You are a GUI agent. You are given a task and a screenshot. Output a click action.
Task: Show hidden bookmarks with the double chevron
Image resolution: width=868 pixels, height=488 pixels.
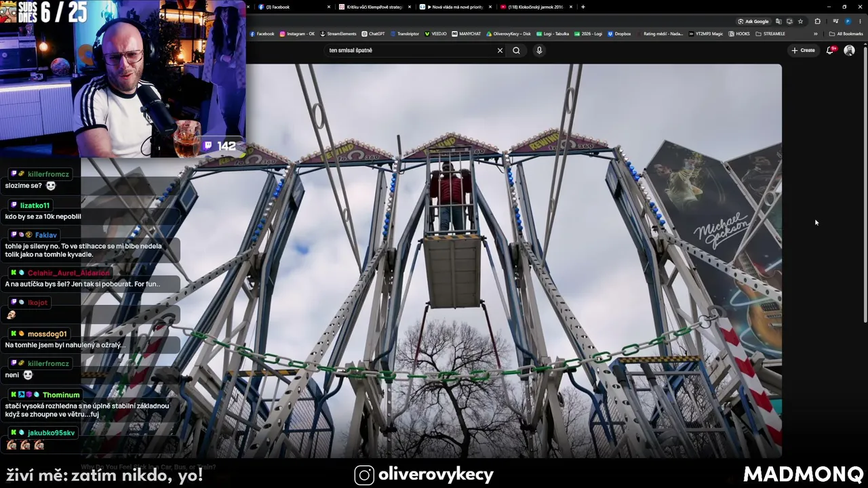click(816, 33)
